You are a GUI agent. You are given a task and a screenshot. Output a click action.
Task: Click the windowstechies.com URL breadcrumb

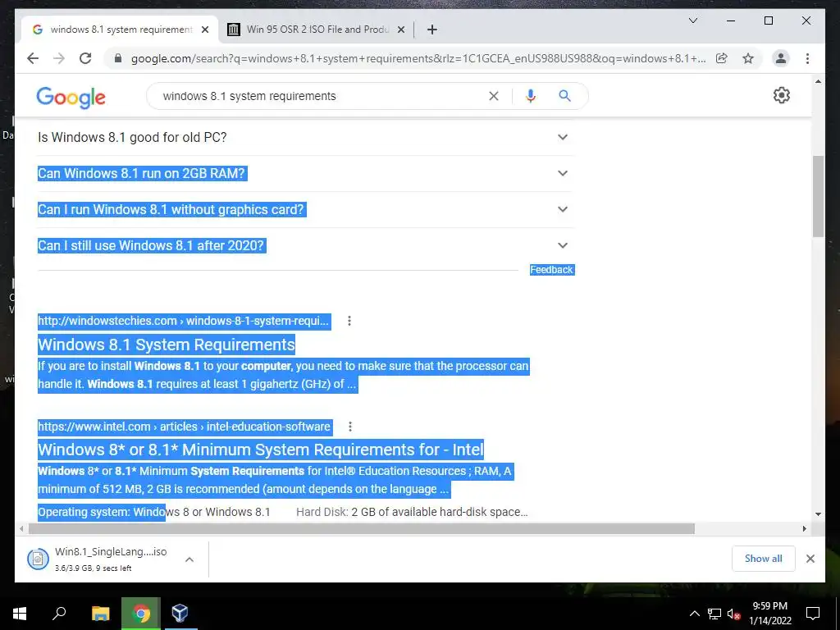pos(183,321)
